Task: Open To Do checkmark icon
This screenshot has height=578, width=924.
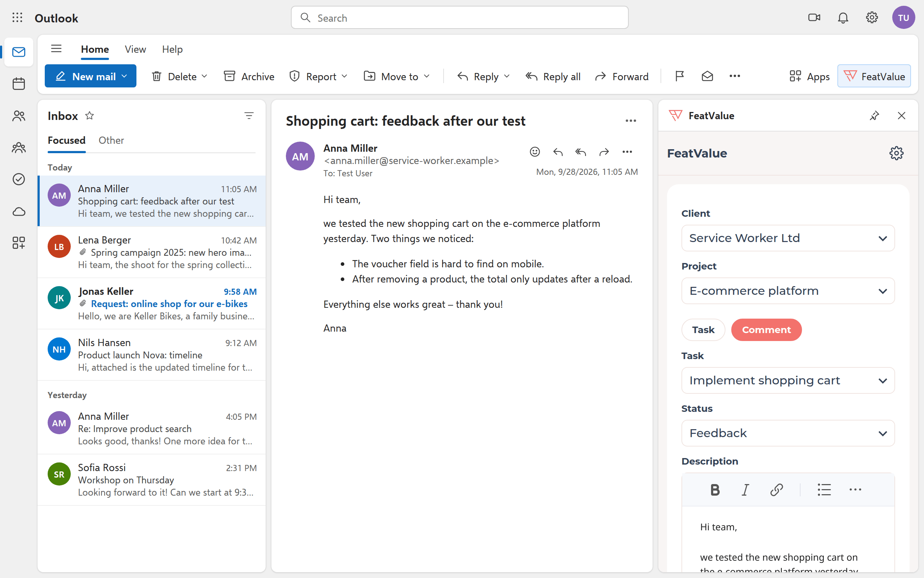Action: click(18, 179)
